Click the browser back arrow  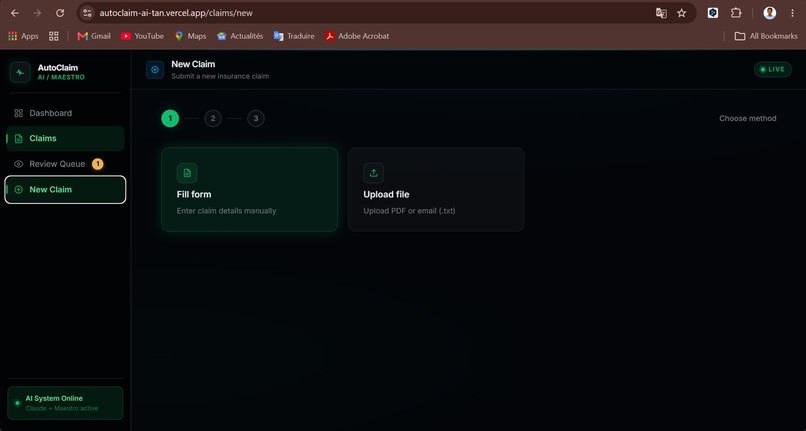[15, 13]
